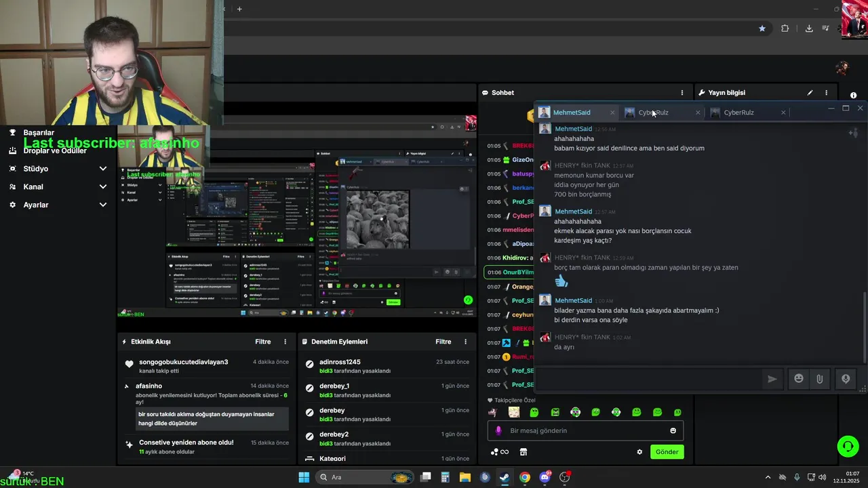Close the second CyberRulz chat tab
The width and height of the screenshot is (868, 488).
(783, 113)
